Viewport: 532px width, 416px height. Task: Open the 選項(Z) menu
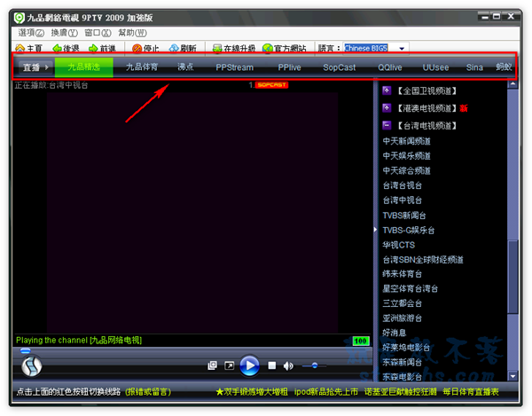(31, 33)
